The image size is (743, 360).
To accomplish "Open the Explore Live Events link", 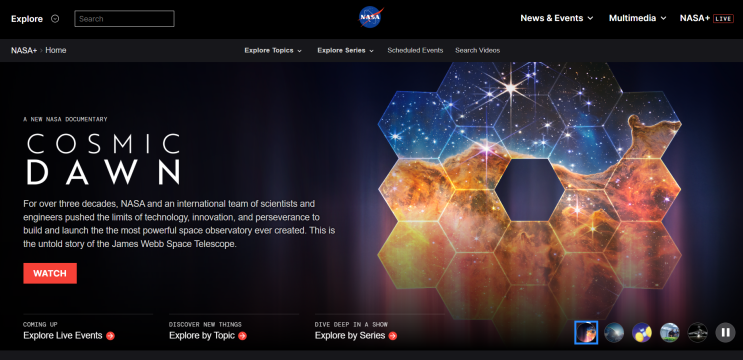I will [x=63, y=336].
